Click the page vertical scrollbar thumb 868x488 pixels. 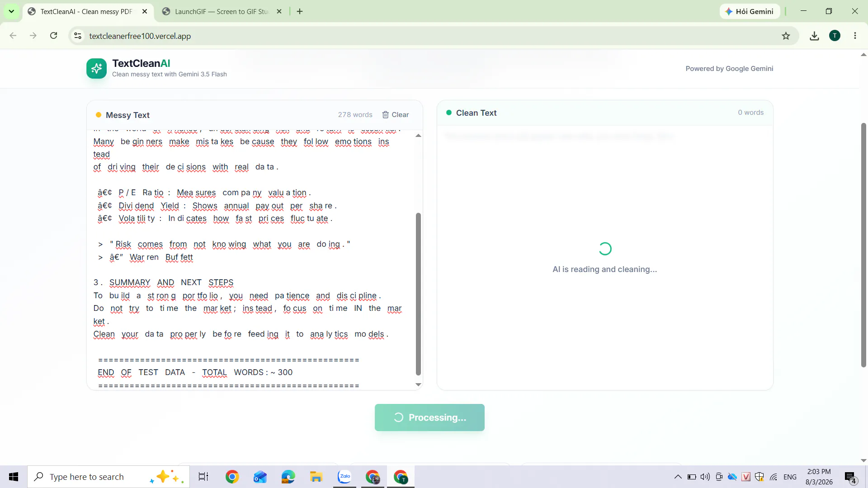coord(863,244)
